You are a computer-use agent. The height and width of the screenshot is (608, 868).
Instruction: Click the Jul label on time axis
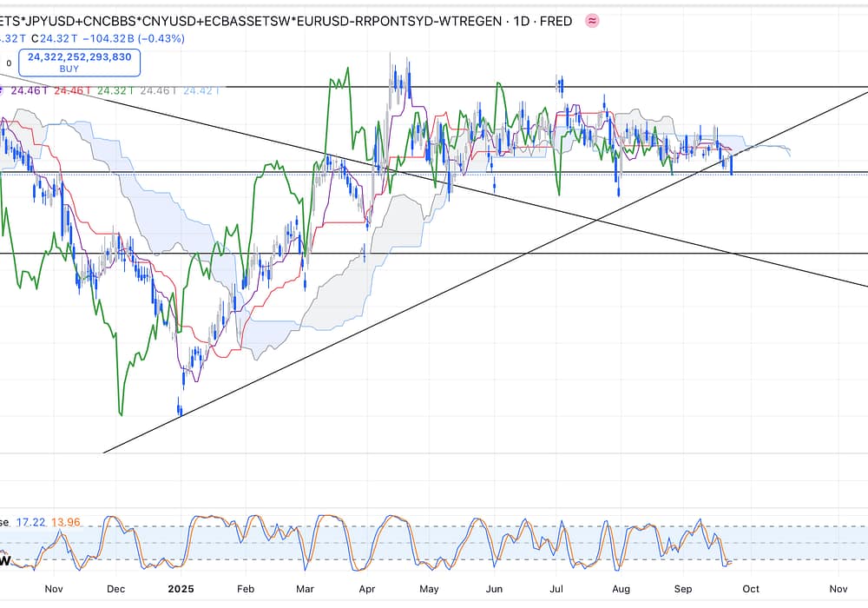click(x=556, y=588)
